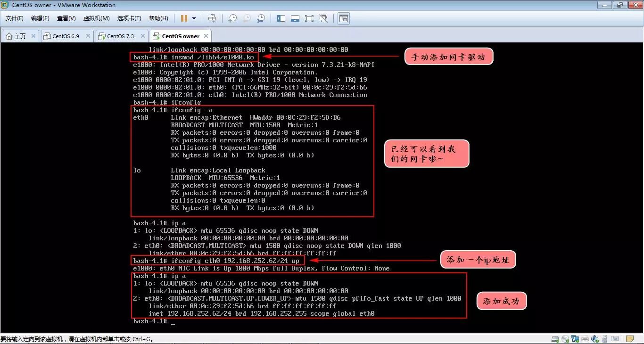Click the message log note icon
This screenshot has width=644, height=344.
630,339
